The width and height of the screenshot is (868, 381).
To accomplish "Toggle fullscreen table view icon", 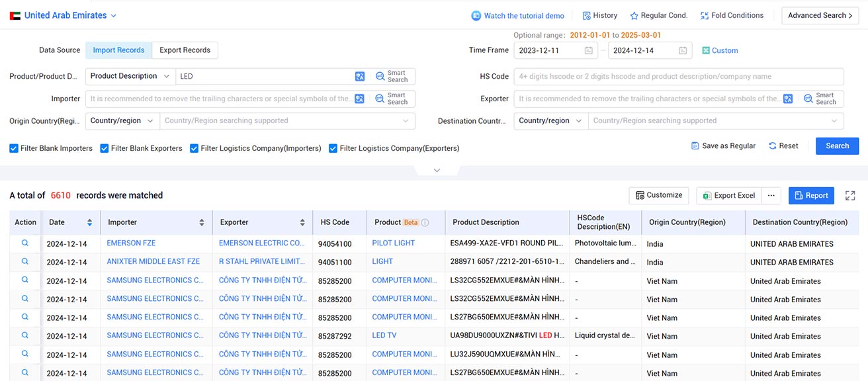I will [850, 196].
